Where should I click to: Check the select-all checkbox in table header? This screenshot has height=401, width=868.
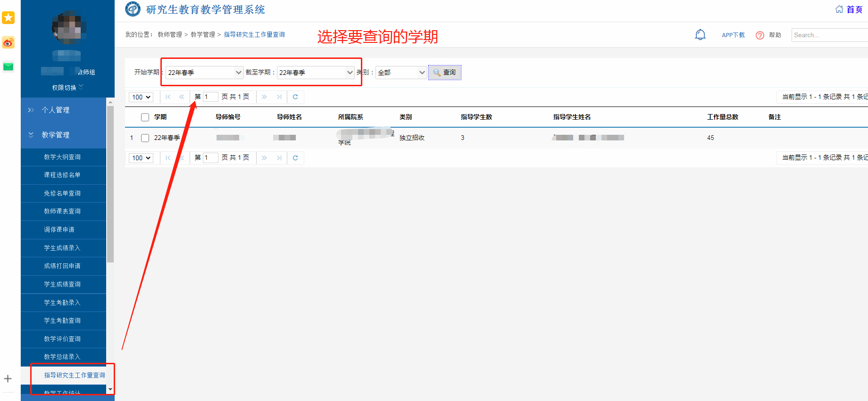145,117
